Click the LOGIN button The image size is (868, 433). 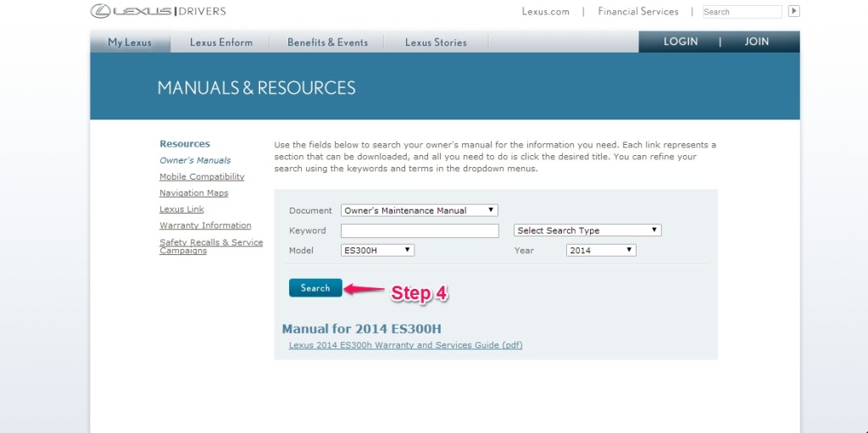coord(681,42)
